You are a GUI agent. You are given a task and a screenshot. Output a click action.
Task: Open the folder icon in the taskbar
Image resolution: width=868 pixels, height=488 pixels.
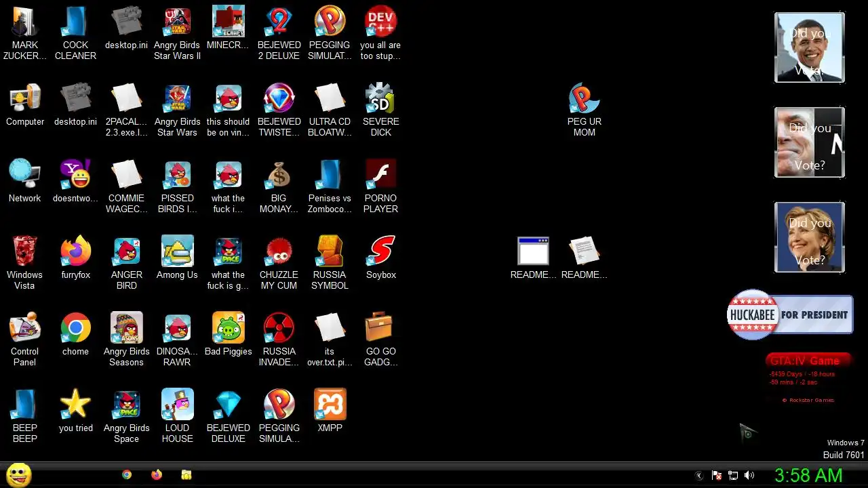[186, 475]
